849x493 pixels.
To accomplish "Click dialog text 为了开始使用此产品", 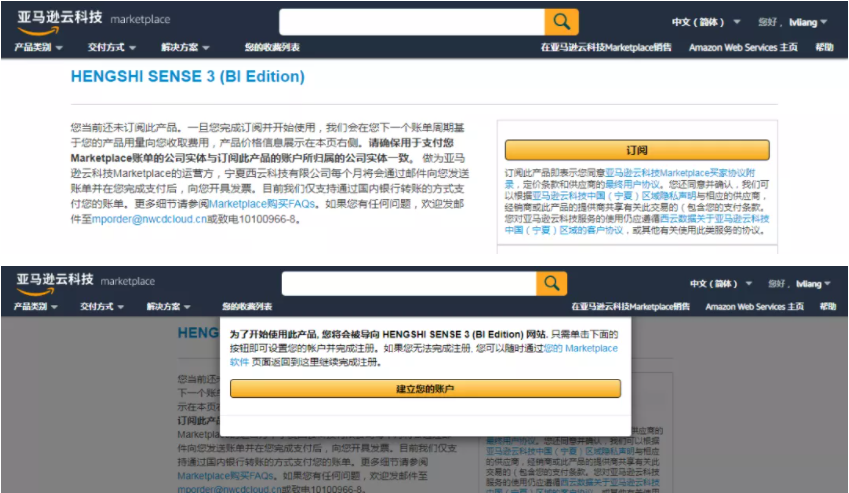I will tap(273, 334).
